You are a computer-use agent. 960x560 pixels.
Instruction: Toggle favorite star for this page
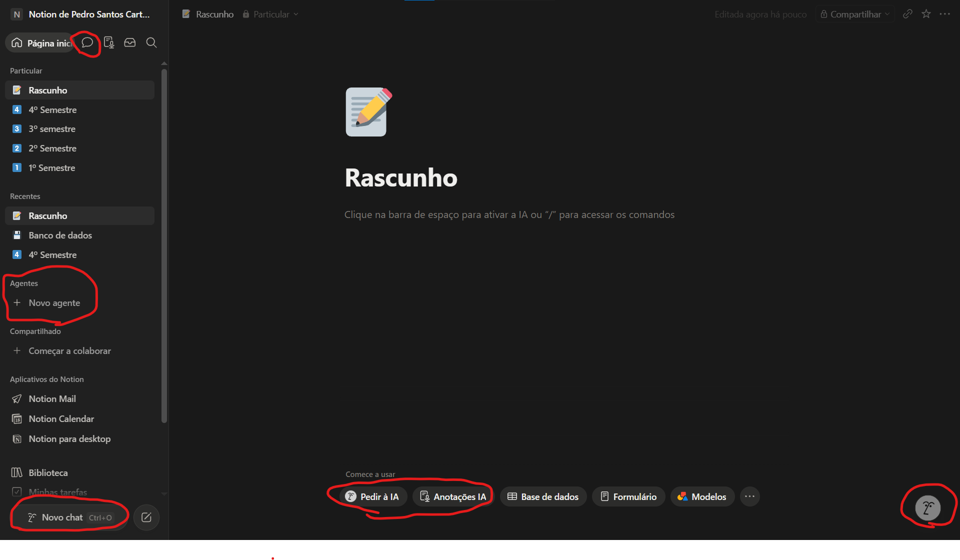pos(926,14)
